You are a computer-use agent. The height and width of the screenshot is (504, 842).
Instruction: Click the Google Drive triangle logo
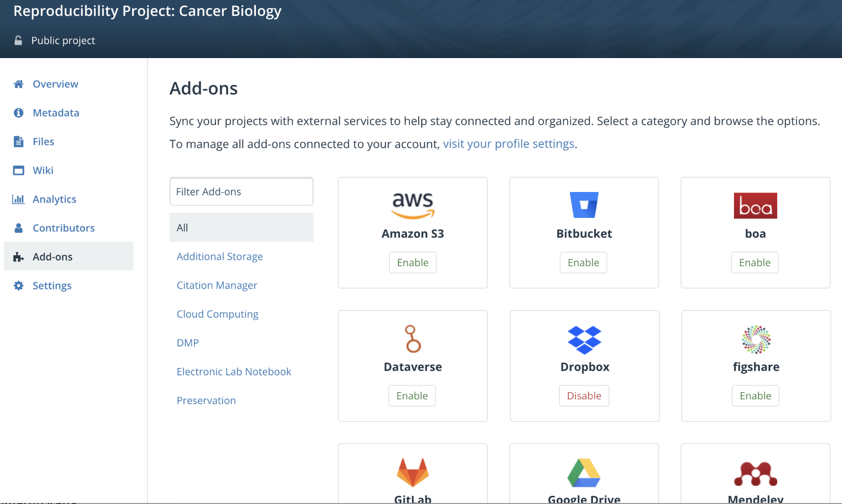(x=584, y=473)
